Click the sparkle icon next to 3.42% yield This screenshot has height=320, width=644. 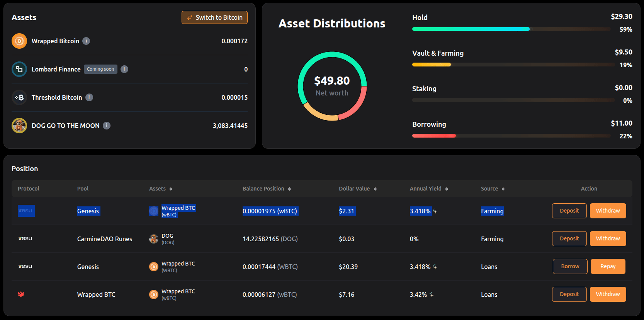(x=432, y=294)
